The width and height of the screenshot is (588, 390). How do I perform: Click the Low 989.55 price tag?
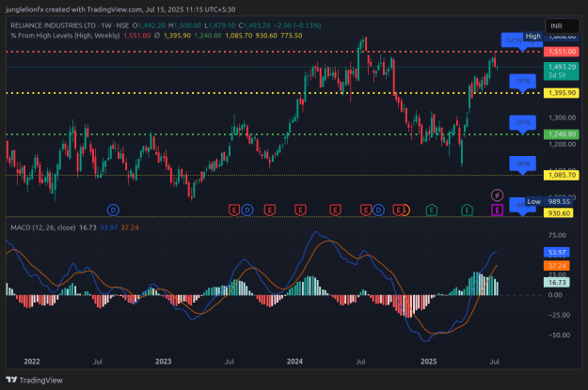(x=548, y=201)
